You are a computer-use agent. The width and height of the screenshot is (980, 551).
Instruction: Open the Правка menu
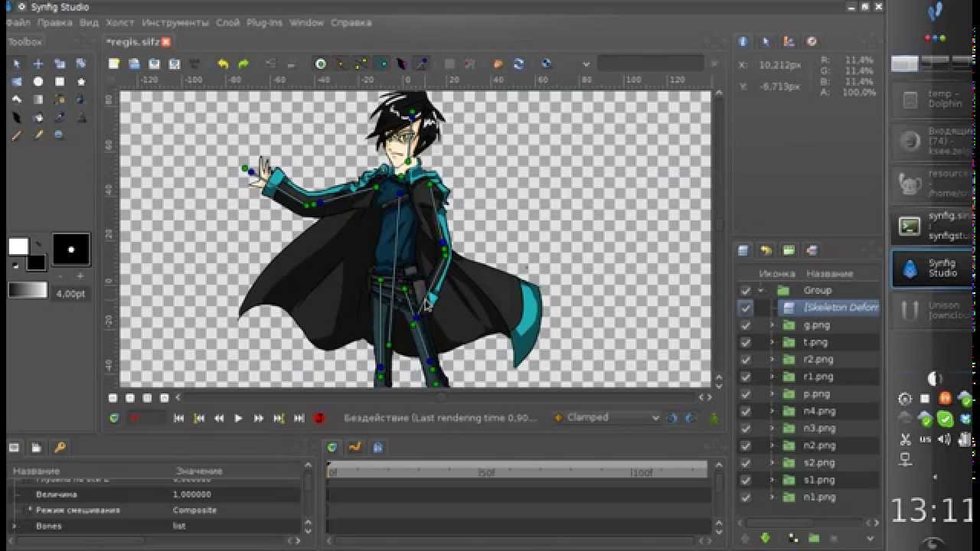point(54,23)
